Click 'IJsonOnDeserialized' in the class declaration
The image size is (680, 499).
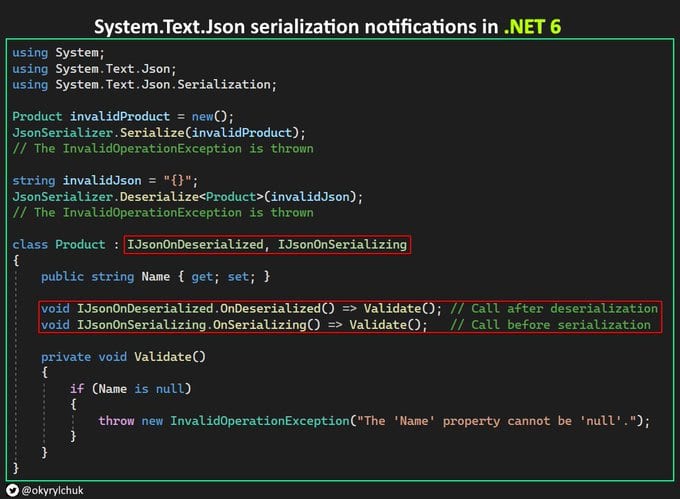pos(195,244)
